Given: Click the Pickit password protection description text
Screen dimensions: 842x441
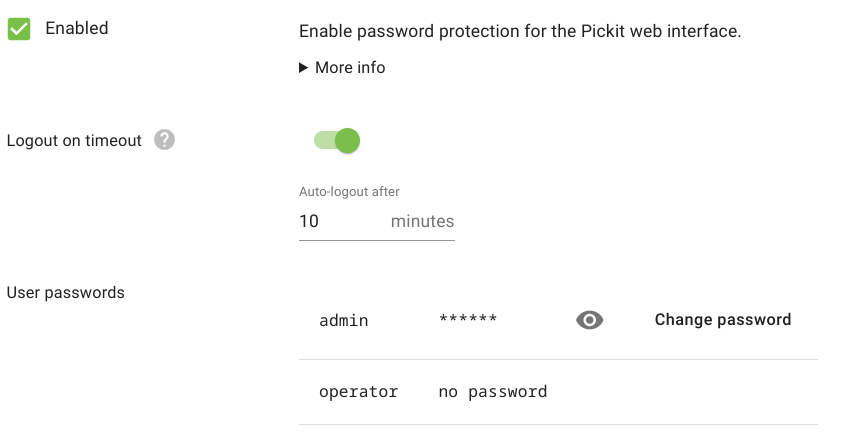Looking at the screenshot, I should pos(520,31).
